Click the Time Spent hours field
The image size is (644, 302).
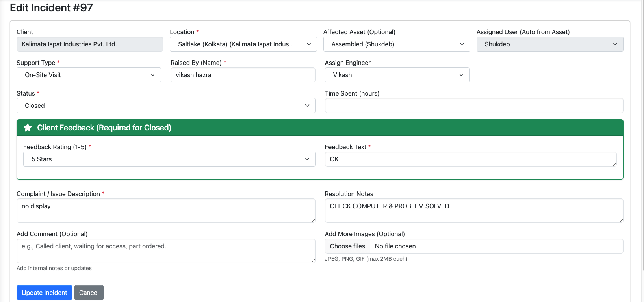474,106
